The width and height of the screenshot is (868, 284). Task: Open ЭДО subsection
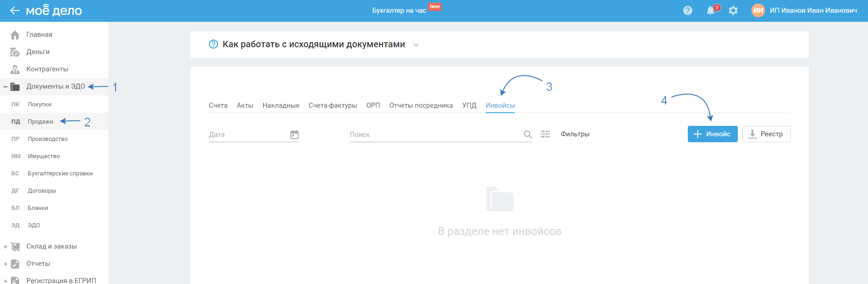(34, 225)
